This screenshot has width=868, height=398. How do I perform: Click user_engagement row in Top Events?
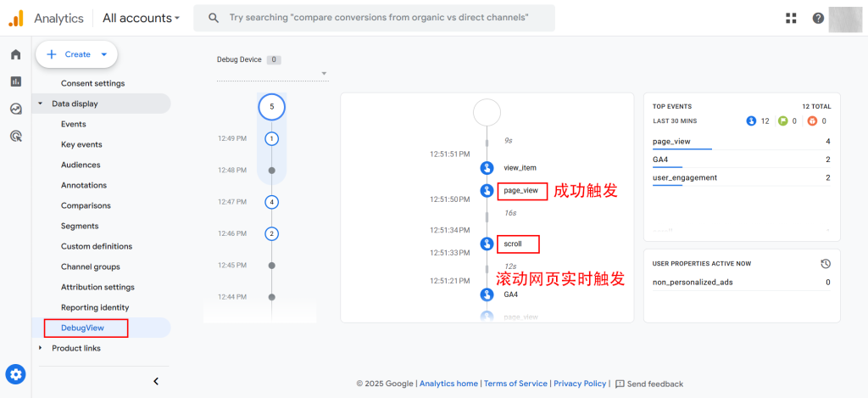[741, 178]
